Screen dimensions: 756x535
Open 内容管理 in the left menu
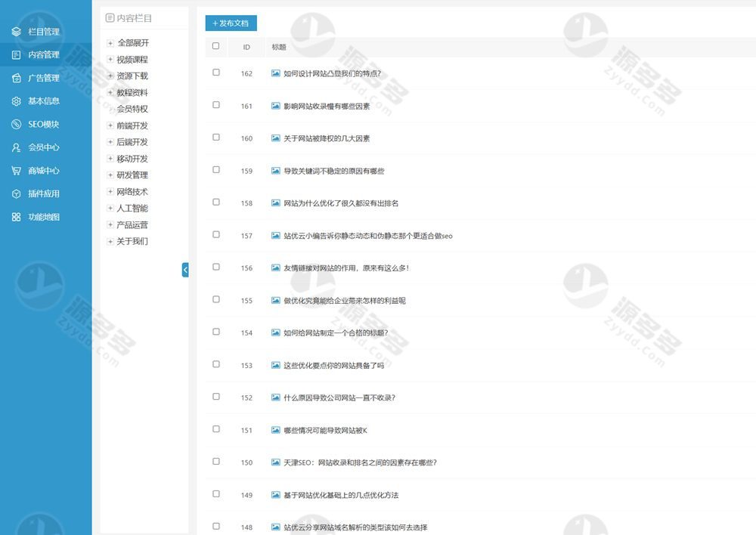coord(43,55)
